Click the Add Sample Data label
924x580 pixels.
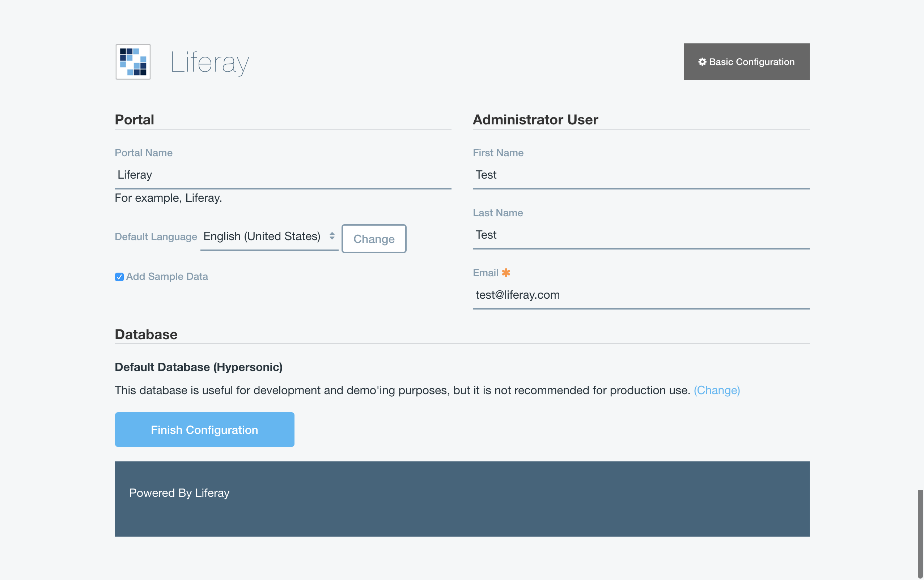coord(167,277)
